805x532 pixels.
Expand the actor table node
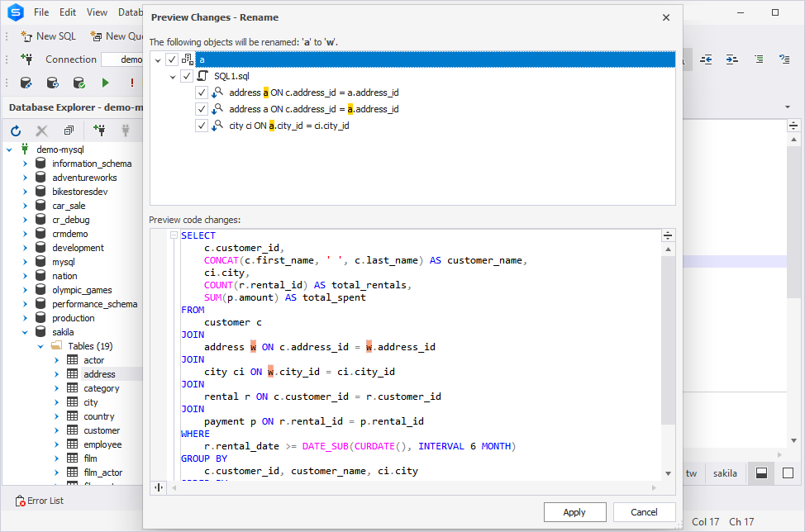tap(56, 360)
